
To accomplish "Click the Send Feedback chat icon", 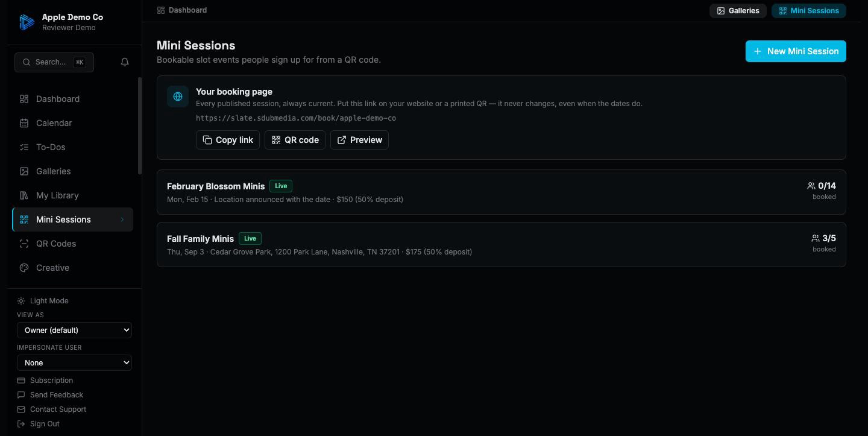I will click(x=21, y=395).
